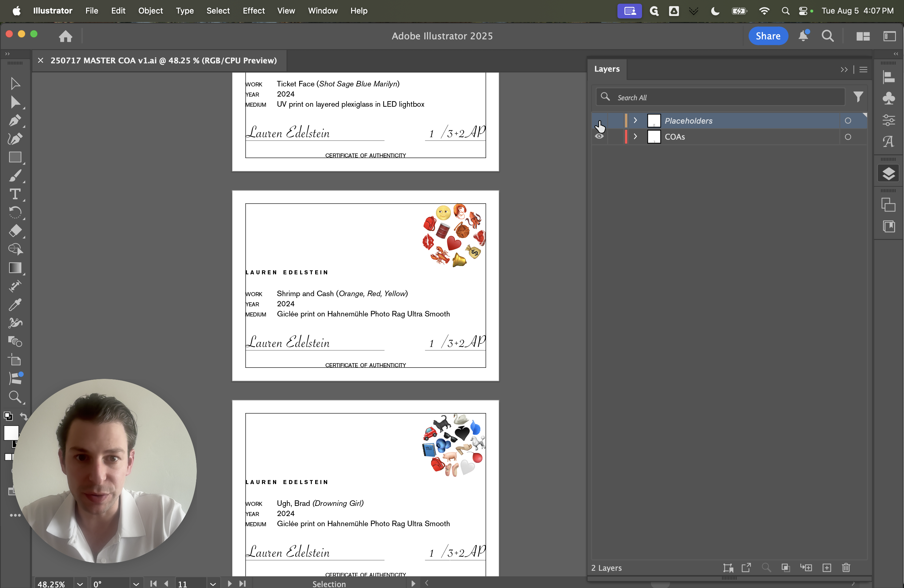904x588 pixels.
Task: Go to Illustrator Home screen icon
Action: tap(66, 36)
